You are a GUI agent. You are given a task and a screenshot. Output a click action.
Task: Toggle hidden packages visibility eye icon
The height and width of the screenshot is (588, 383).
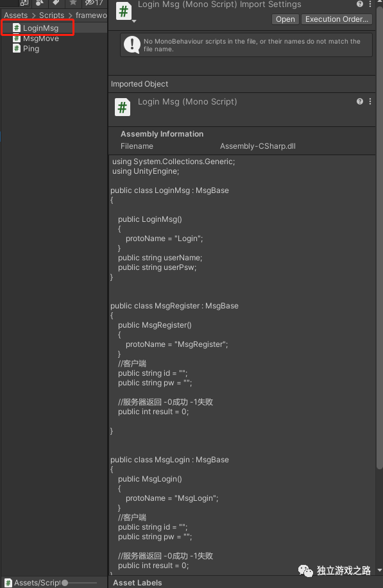94,3
